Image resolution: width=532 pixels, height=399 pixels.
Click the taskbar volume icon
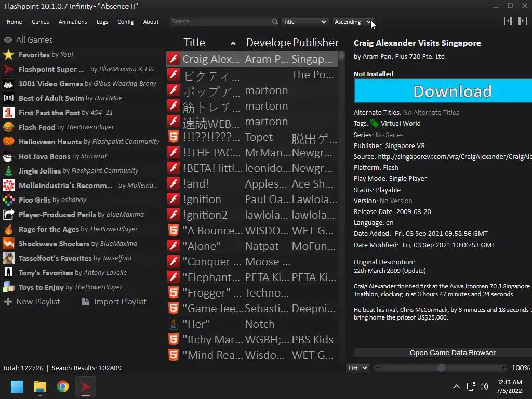click(x=484, y=387)
